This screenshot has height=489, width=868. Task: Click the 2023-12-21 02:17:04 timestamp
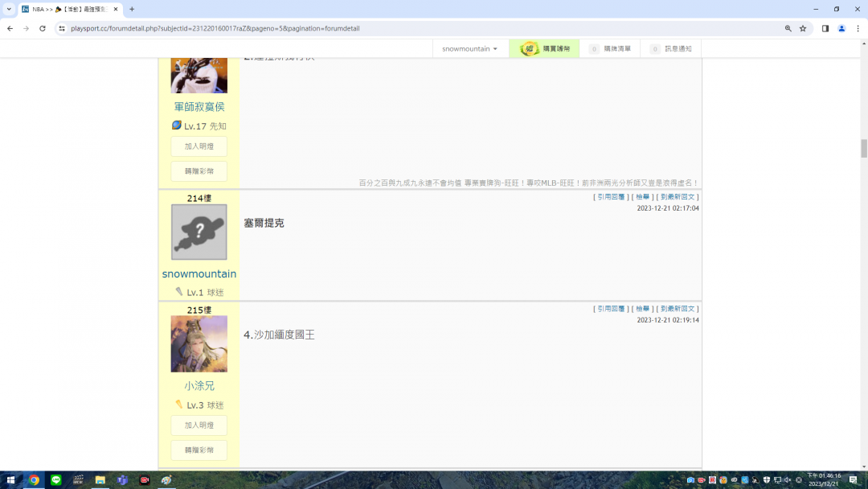point(668,208)
